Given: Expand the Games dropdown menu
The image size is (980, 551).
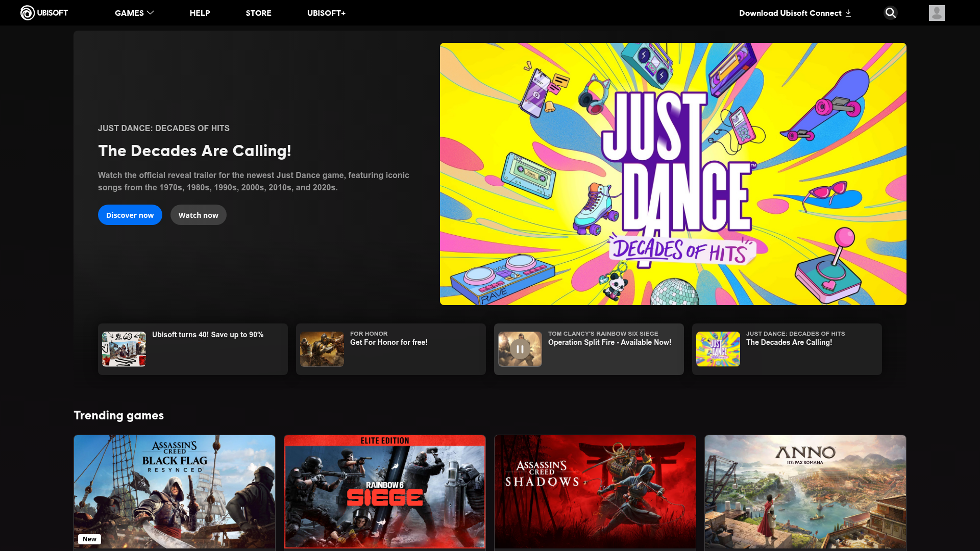Looking at the screenshot, I should tap(134, 13).
